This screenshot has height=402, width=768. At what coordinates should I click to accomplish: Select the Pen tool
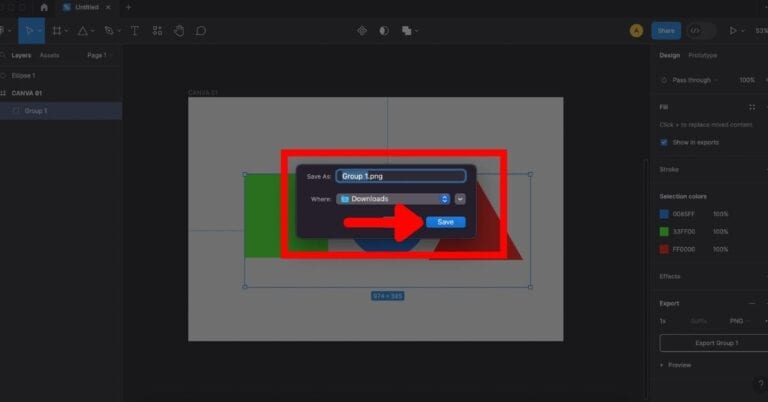[x=109, y=31]
